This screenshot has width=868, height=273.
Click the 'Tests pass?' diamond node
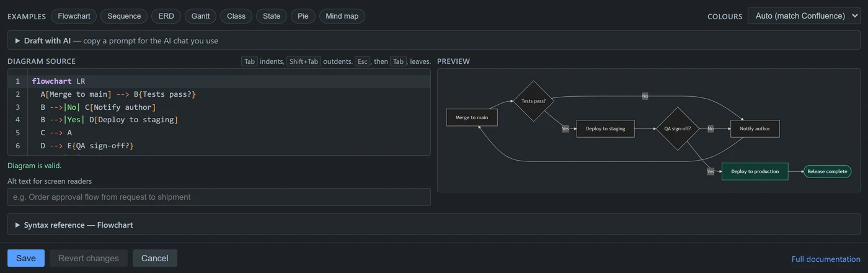coord(533,101)
